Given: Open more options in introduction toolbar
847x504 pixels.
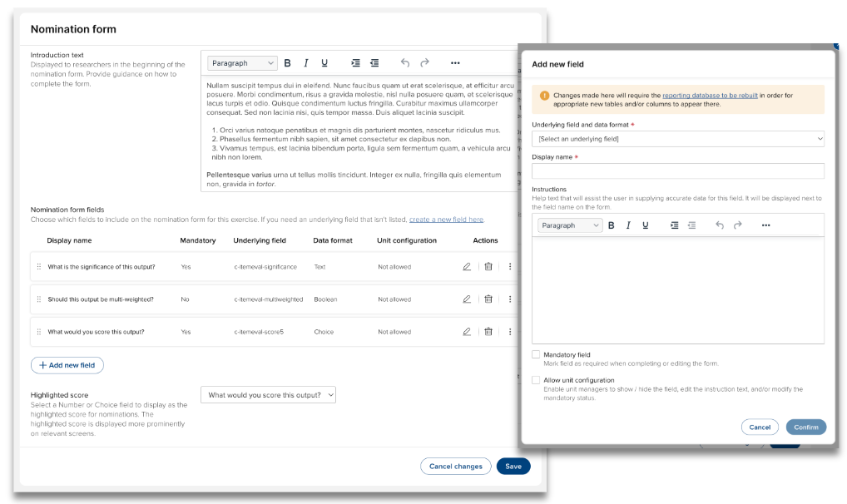Looking at the screenshot, I should coord(455,63).
